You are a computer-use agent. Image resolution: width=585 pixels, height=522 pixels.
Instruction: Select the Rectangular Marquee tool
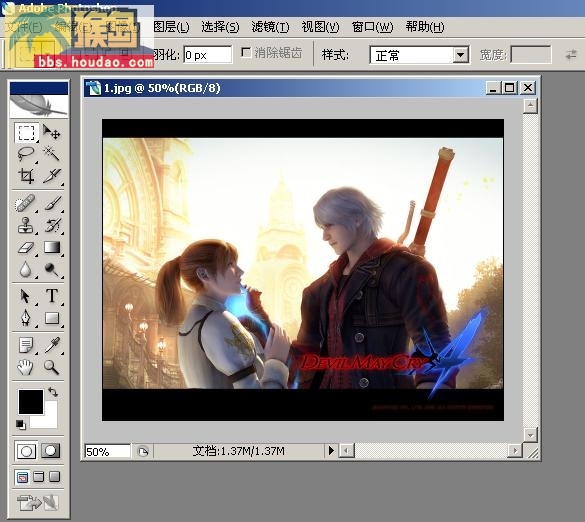click(x=26, y=133)
